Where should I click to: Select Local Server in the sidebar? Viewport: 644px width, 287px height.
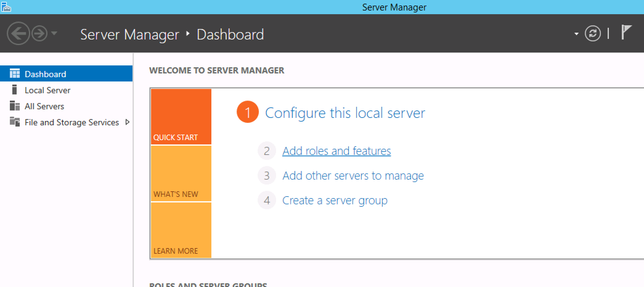pyautogui.click(x=47, y=90)
